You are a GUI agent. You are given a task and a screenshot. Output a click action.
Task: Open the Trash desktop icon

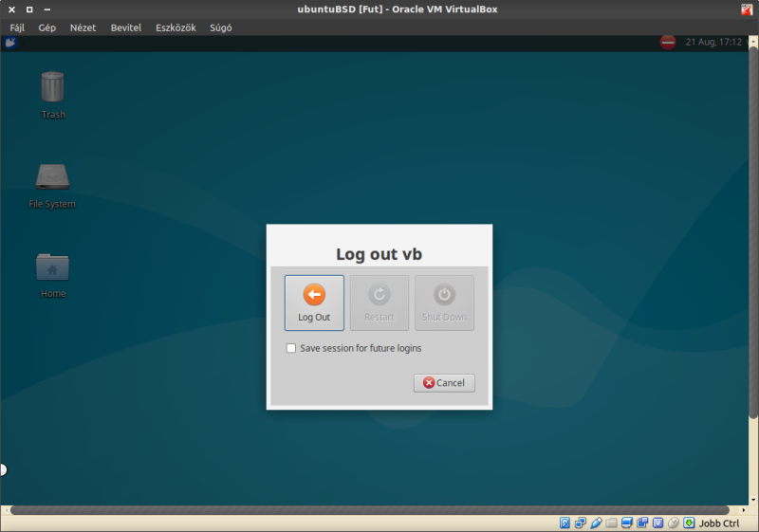(x=53, y=95)
